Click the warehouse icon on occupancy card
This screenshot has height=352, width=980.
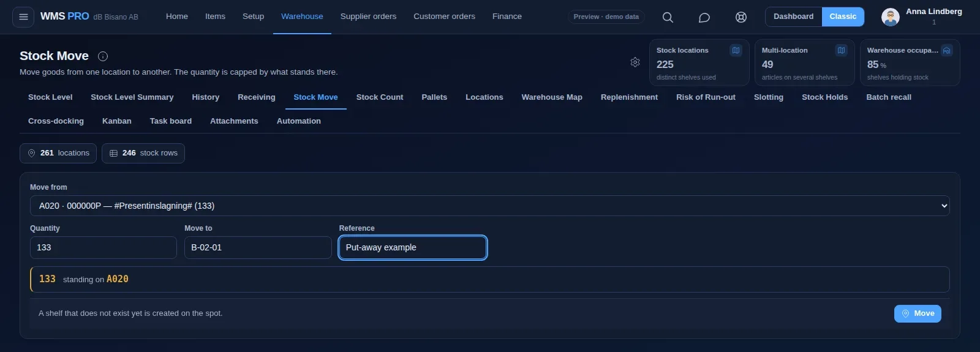click(947, 50)
